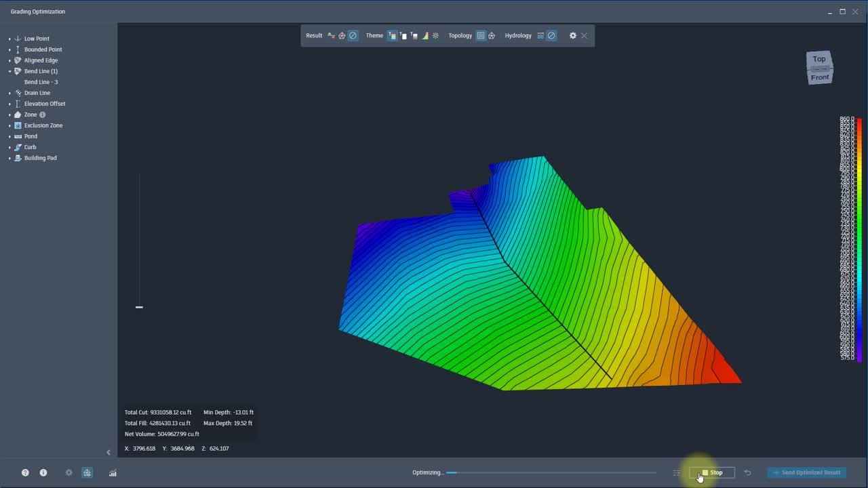The width and height of the screenshot is (868, 488).
Task: Show hydrology flow lines
Action: pos(540,36)
